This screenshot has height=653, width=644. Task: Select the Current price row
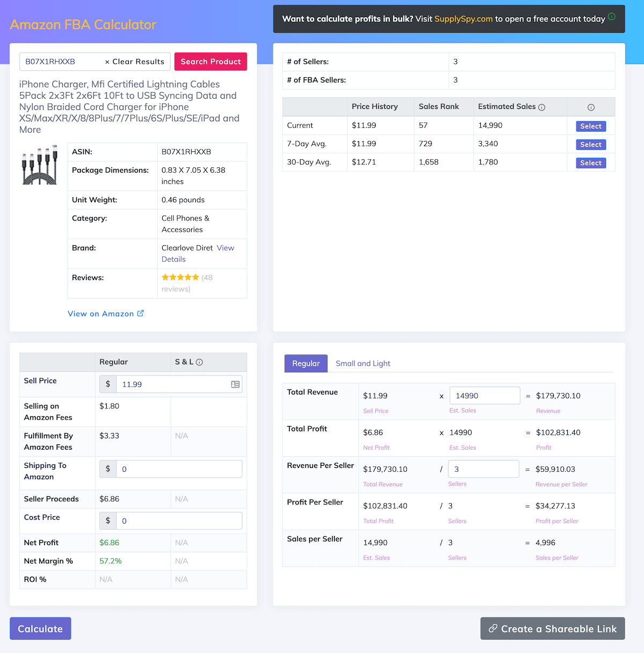click(591, 126)
